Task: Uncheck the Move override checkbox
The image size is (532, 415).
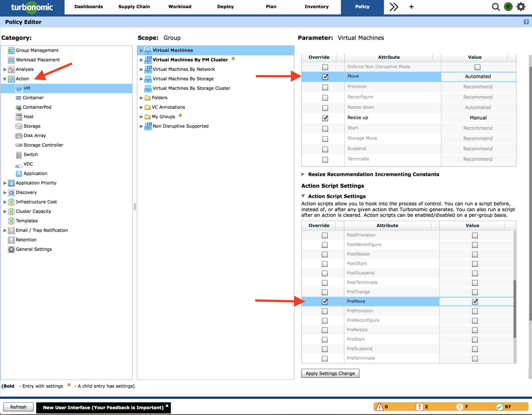Action: [x=325, y=77]
